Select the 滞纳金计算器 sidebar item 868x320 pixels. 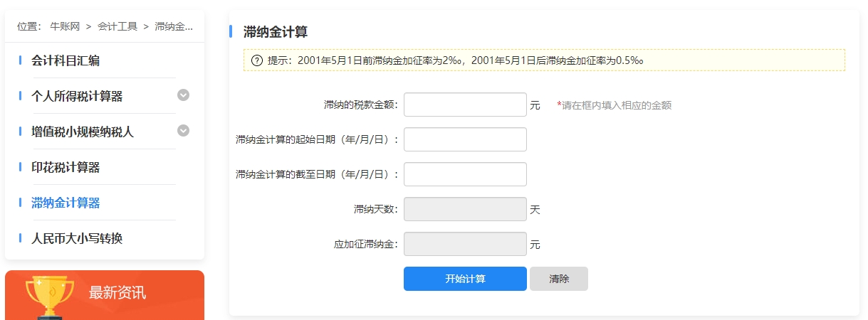66,203
